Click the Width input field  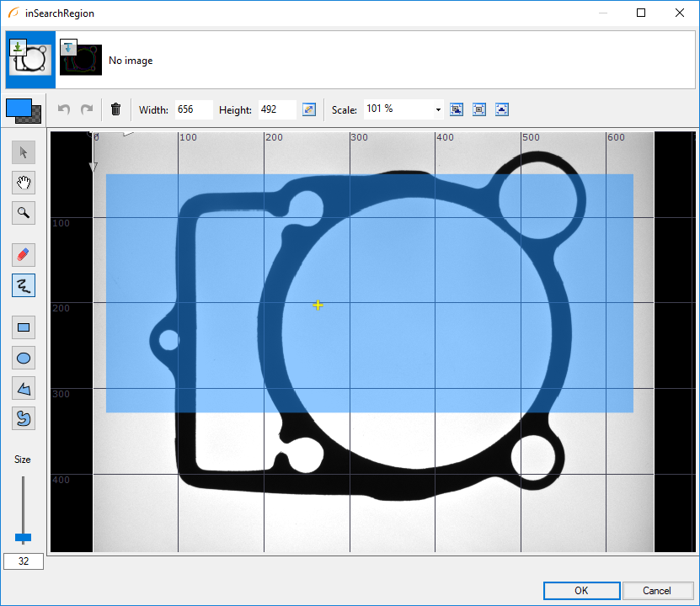point(193,109)
